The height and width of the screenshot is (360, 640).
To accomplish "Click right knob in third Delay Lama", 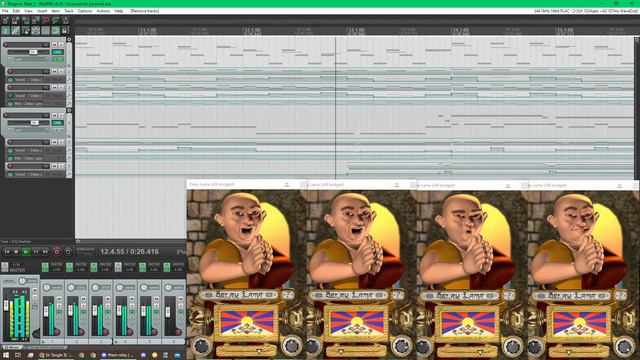I will pyautogui.click(x=513, y=346).
